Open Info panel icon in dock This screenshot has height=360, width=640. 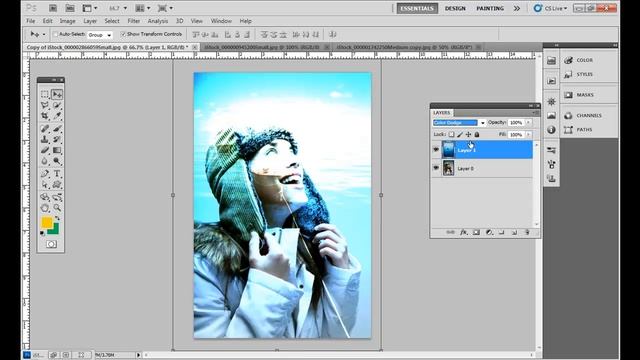pyautogui.click(x=551, y=130)
